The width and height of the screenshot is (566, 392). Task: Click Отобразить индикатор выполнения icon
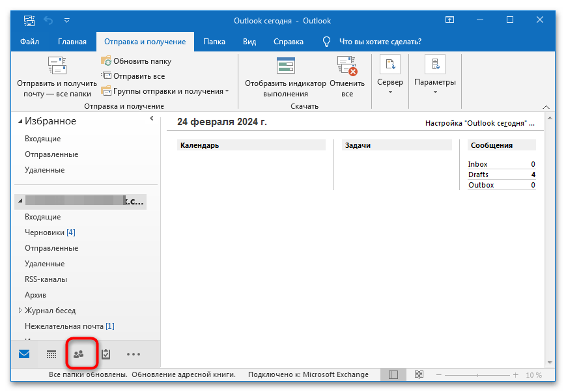point(285,65)
